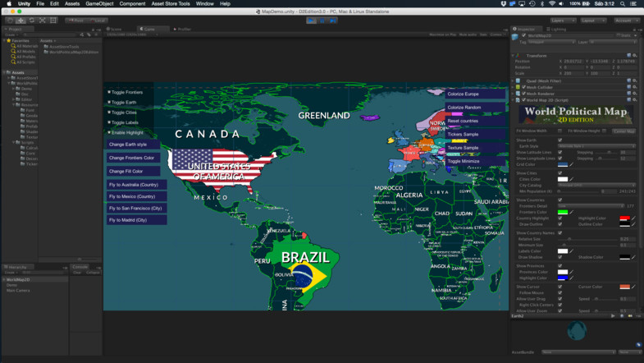
Task: Collapse the Assets folder tree
Action: tap(4, 72)
